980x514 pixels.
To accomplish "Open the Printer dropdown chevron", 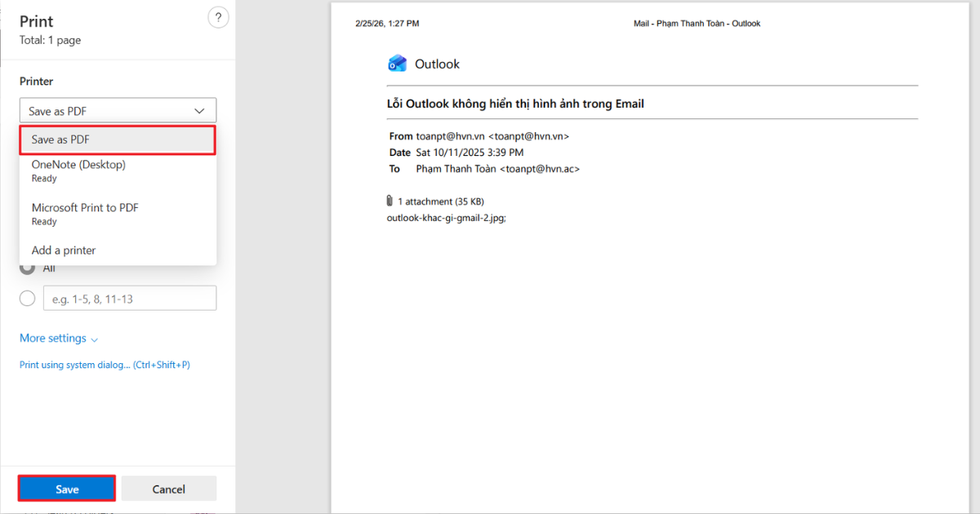I will pyautogui.click(x=198, y=109).
